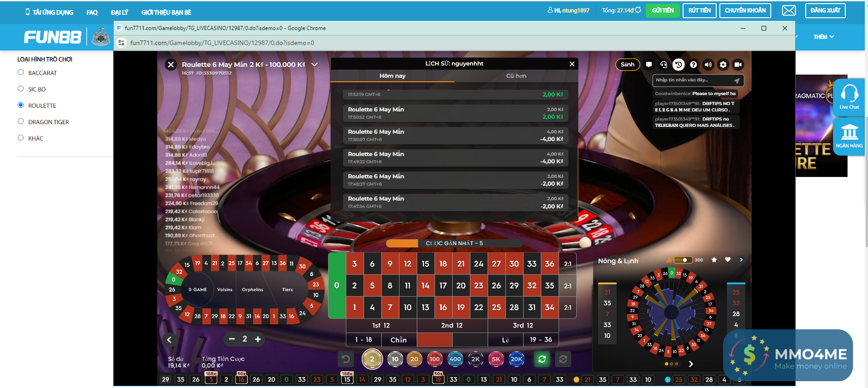
Task: Click the GỬI TIỀN button
Action: (x=663, y=10)
